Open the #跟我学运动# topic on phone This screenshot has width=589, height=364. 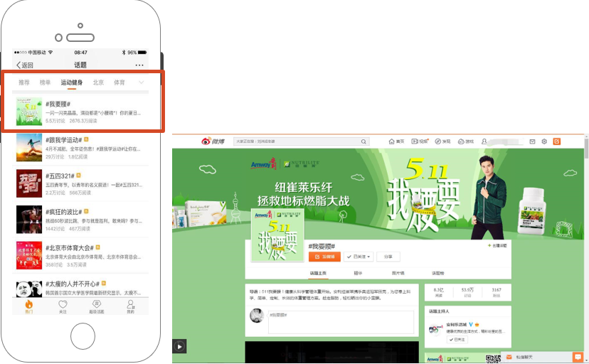click(x=64, y=140)
